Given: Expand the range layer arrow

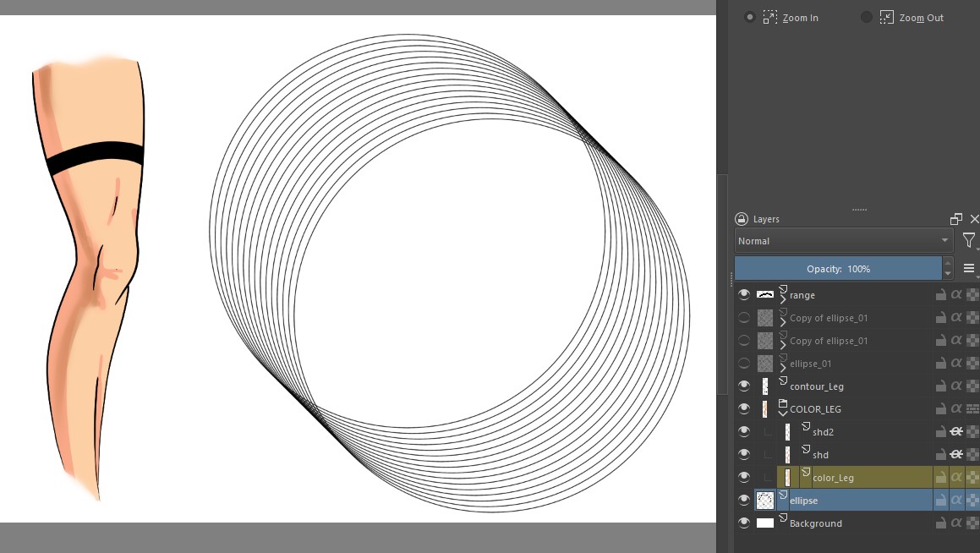Looking at the screenshot, I should click(x=783, y=299).
